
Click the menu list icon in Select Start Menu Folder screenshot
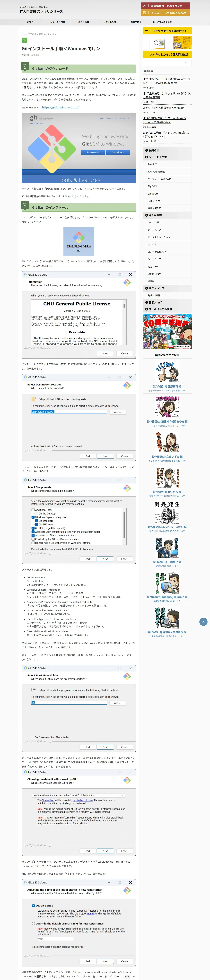[x=34, y=690]
